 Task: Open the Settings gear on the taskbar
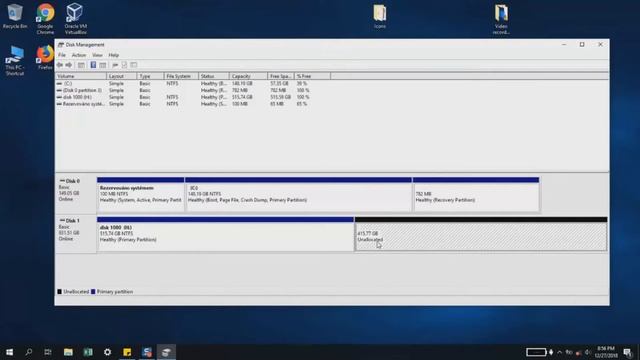click(107, 352)
